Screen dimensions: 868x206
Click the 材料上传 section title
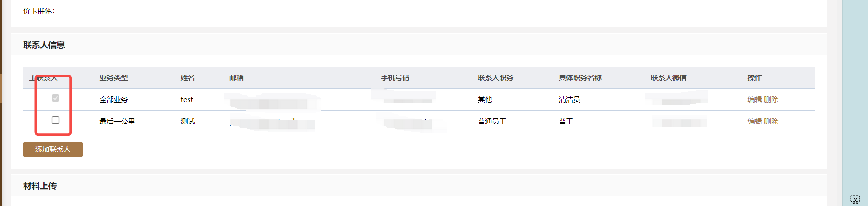[x=40, y=186]
